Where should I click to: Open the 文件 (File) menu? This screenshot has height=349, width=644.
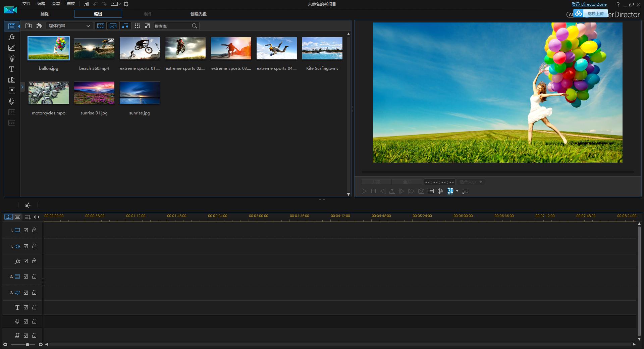click(26, 4)
